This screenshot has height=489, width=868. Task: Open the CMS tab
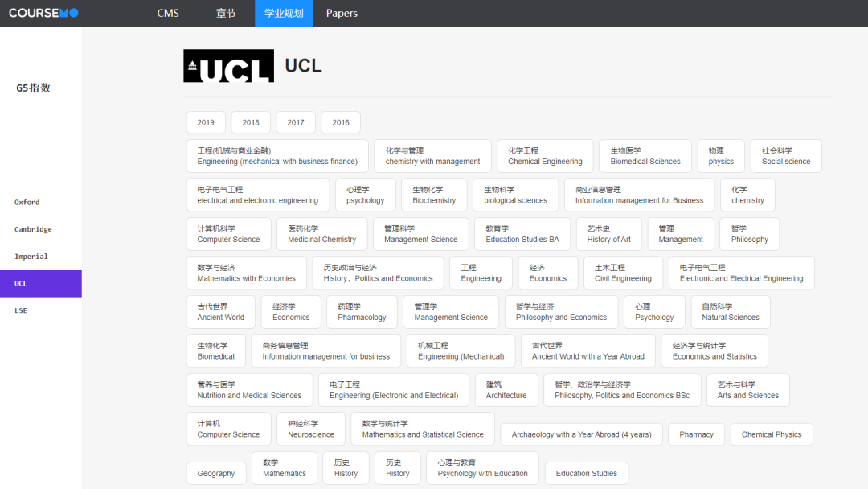coord(168,14)
